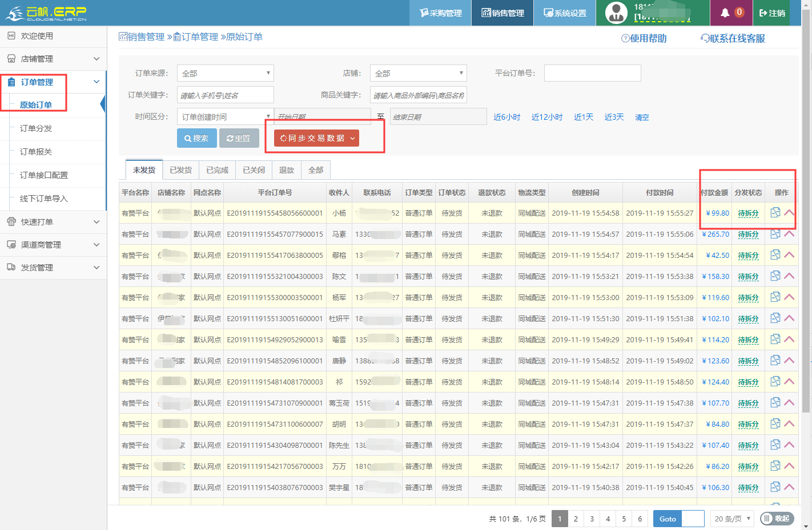Open detail icon for ¥42.50 order
The height and width of the screenshot is (530, 812).
pyautogui.click(x=775, y=254)
